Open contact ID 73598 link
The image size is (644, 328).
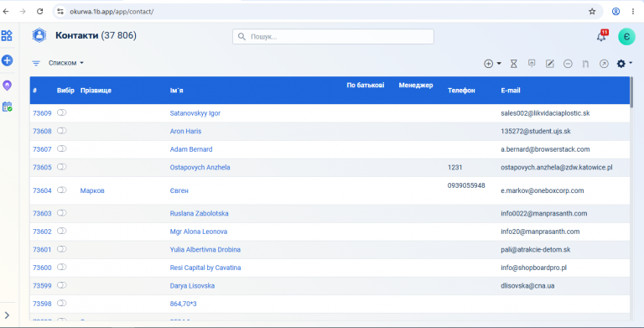(42, 304)
